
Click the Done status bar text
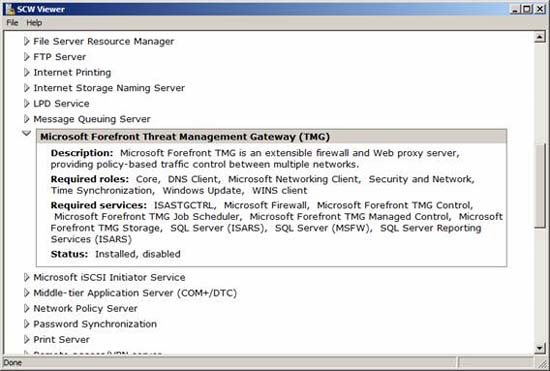tap(13, 363)
